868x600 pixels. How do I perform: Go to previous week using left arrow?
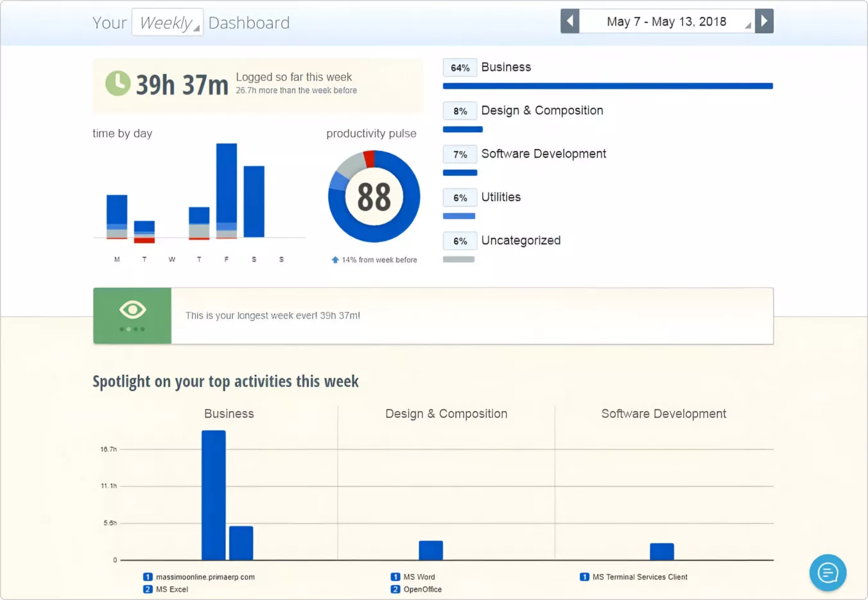coord(569,21)
